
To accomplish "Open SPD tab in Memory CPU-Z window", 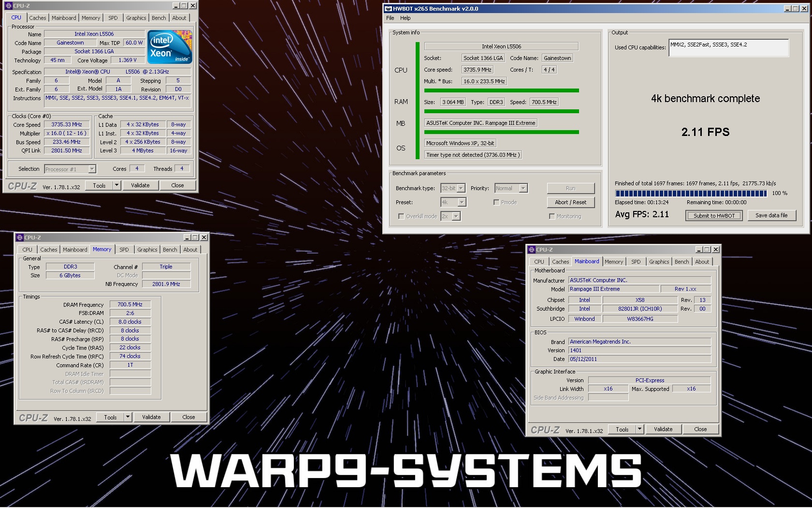I will [x=124, y=250].
